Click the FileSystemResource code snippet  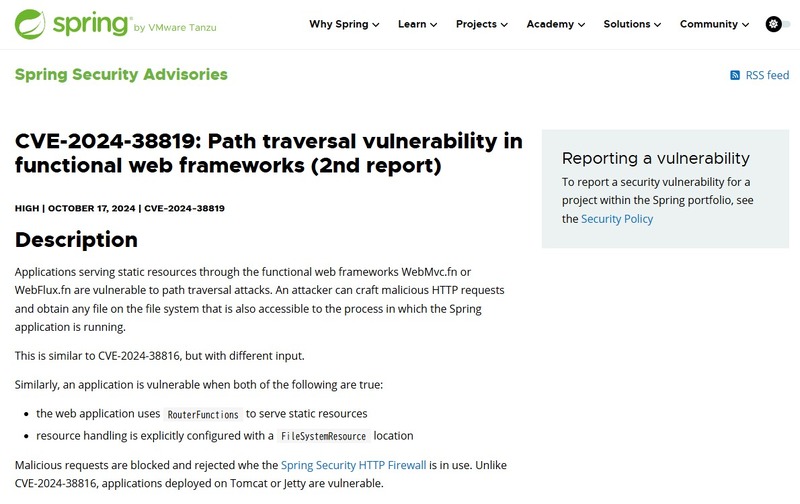(324, 436)
